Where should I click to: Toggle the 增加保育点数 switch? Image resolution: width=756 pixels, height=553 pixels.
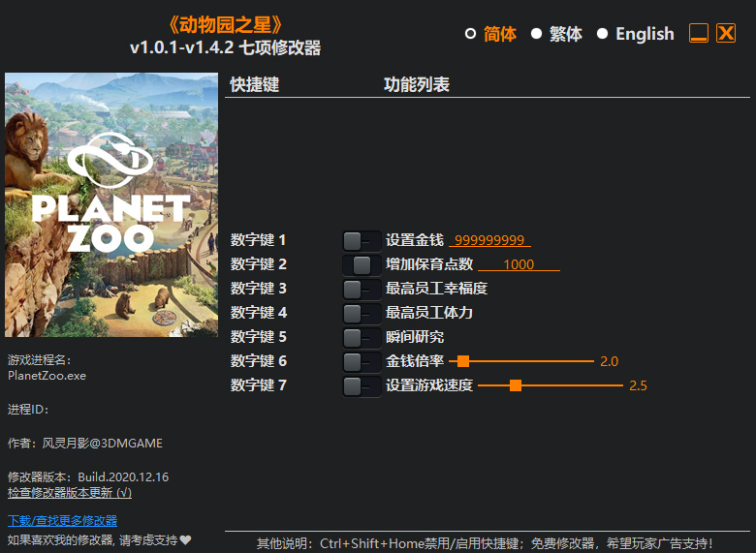point(362,265)
